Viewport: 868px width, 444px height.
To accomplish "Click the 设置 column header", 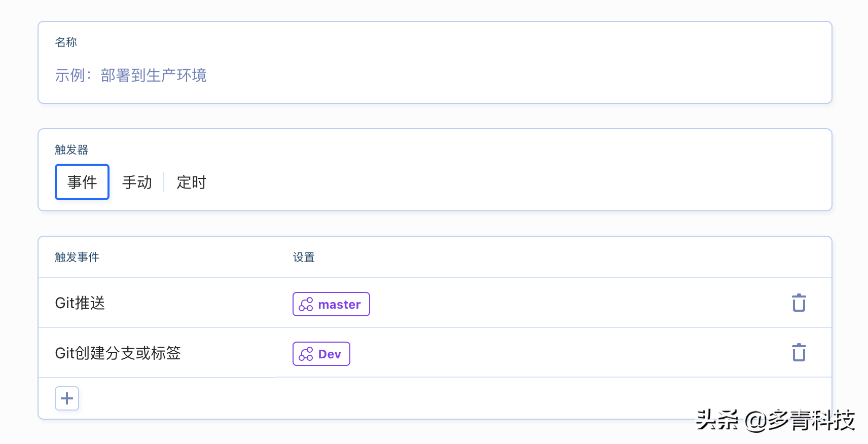I will pyautogui.click(x=304, y=257).
